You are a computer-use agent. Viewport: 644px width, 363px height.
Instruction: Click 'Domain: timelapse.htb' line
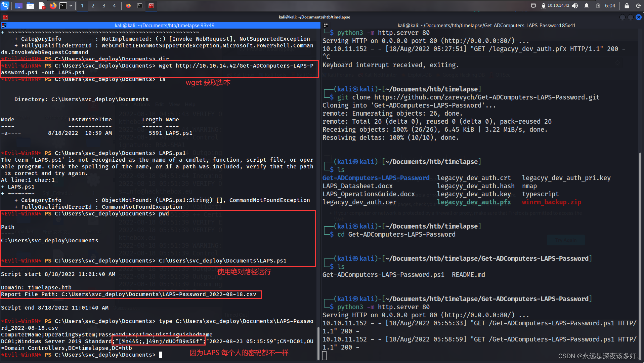coord(36,288)
